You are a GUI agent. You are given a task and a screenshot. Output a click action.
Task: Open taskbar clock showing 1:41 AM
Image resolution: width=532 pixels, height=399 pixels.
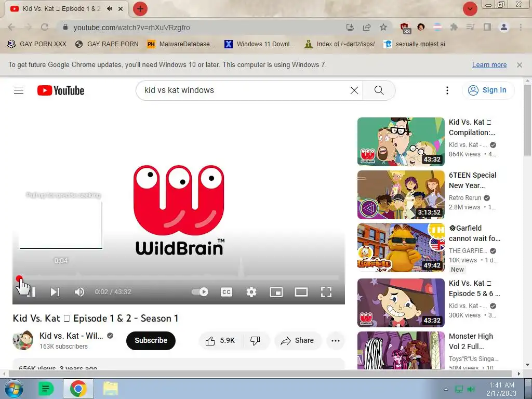[x=501, y=389]
